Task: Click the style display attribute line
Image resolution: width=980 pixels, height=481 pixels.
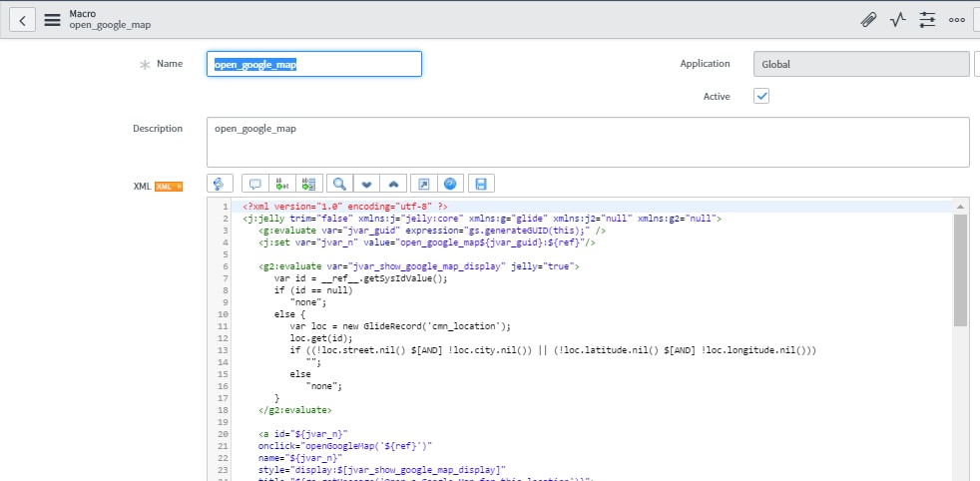Action: [382, 470]
